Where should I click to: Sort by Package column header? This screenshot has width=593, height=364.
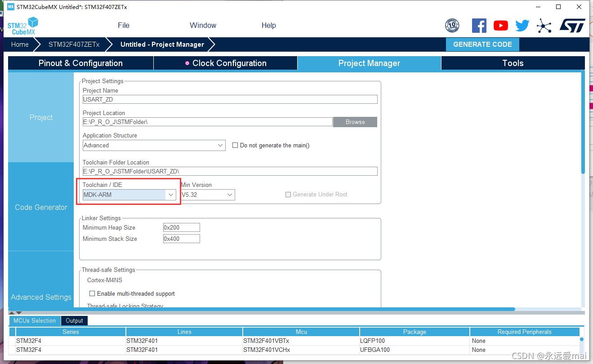[415, 332]
